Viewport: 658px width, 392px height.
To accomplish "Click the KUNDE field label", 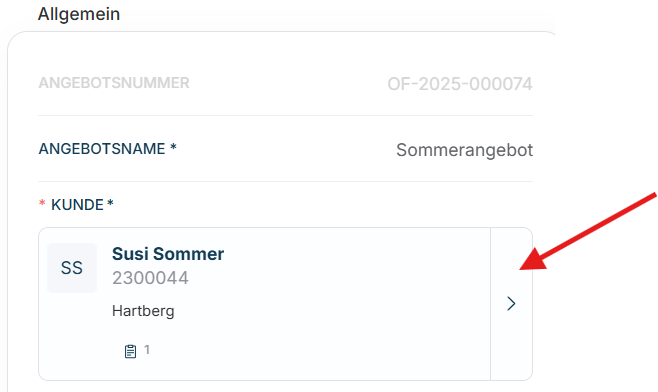I will click(x=77, y=205).
